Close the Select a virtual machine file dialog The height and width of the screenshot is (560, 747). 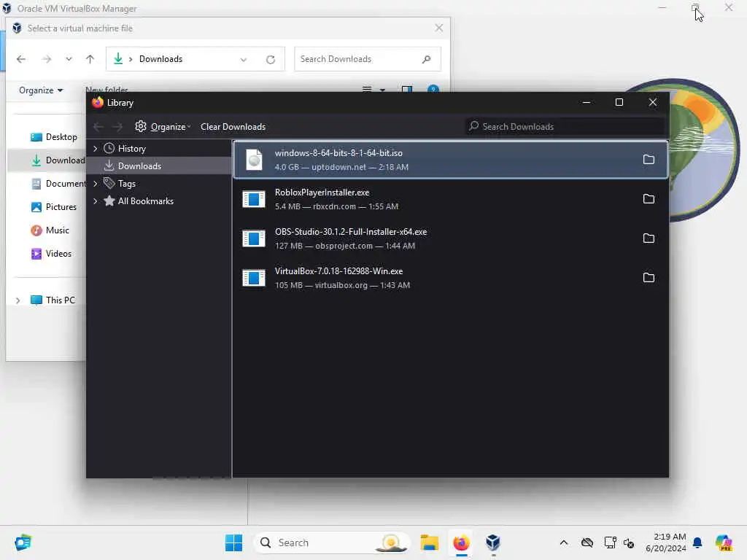tap(438, 28)
